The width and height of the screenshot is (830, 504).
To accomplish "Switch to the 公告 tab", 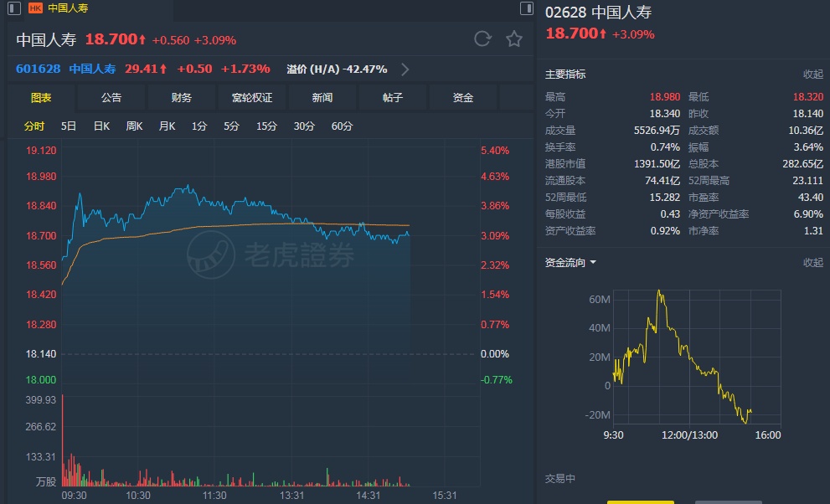I will (111, 98).
